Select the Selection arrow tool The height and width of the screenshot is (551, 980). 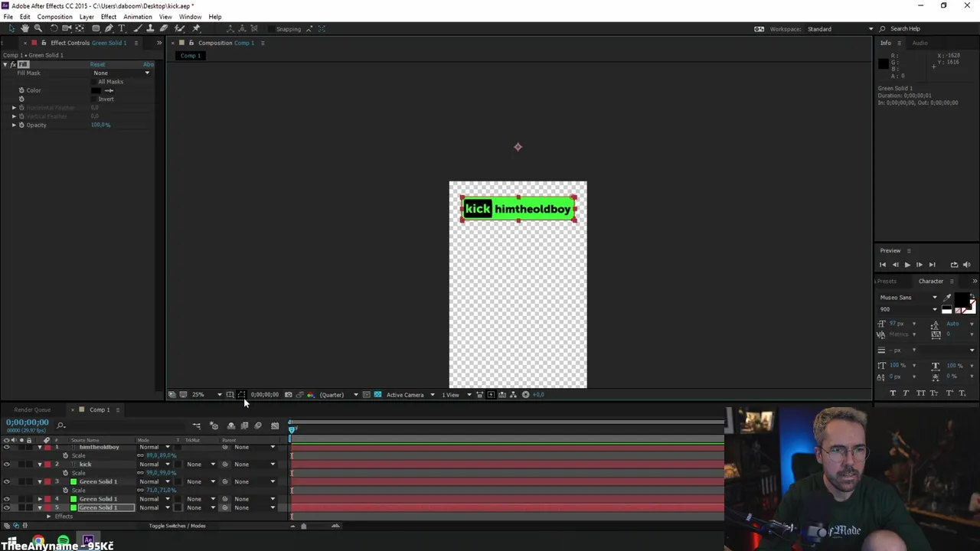pos(11,28)
